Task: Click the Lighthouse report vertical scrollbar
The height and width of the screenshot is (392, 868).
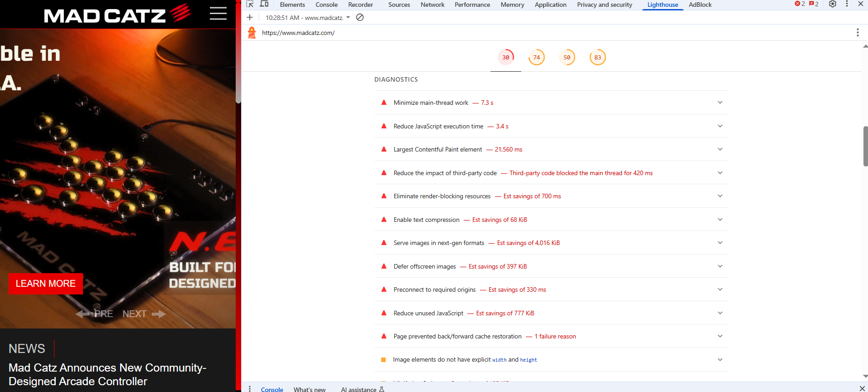Action: (x=865, y=146)
